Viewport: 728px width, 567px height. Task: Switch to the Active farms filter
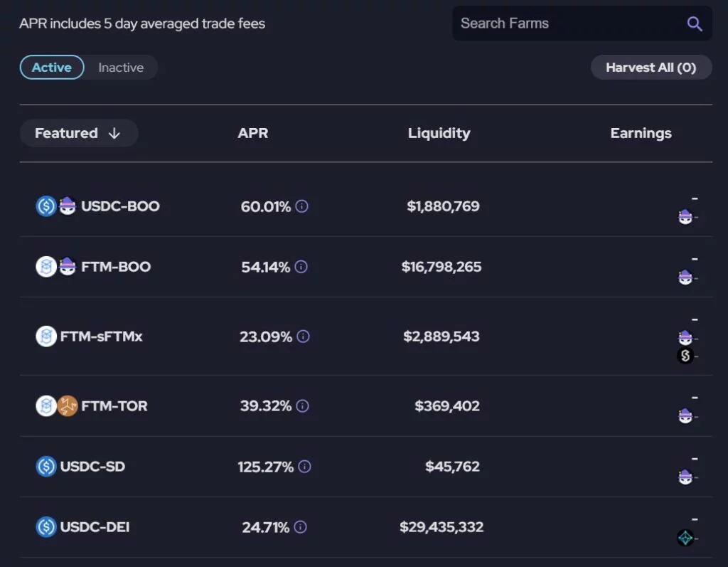tap(52, 68)
